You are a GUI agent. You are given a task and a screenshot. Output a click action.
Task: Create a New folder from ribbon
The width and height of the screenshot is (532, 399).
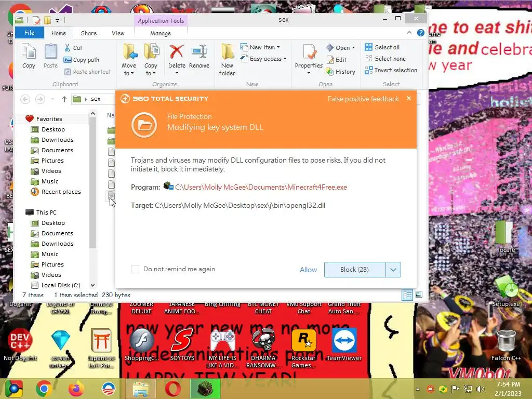pos(227,60)
